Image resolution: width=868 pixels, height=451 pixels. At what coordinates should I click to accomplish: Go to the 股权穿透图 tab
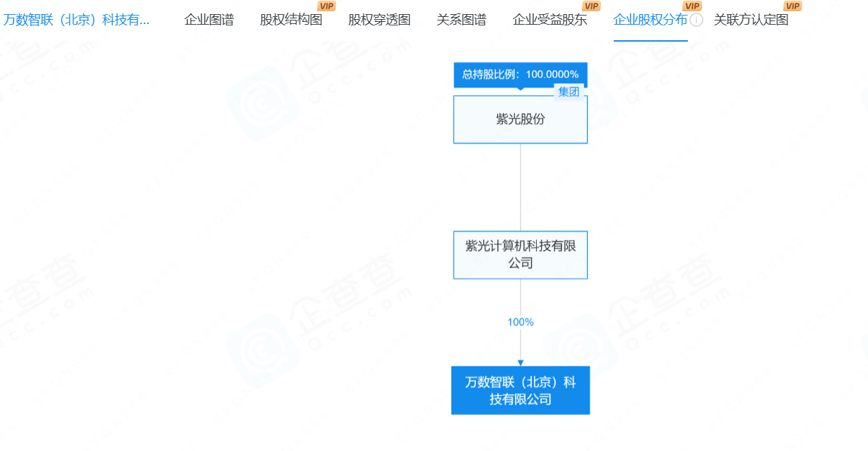click(379, 20)
